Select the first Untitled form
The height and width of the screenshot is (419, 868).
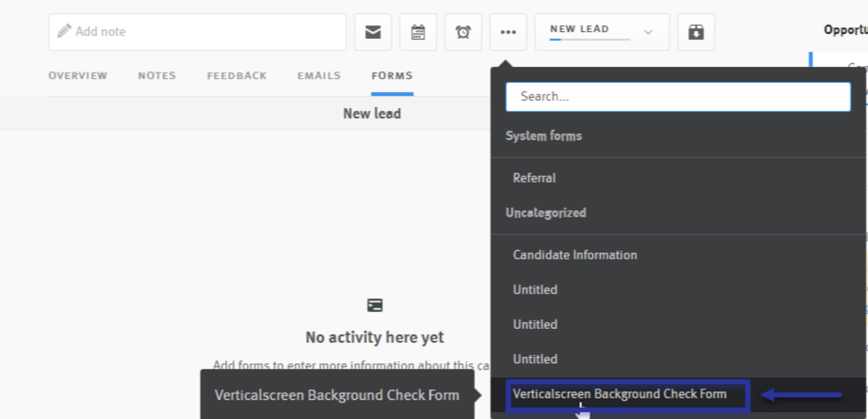[x=535, y=290]
